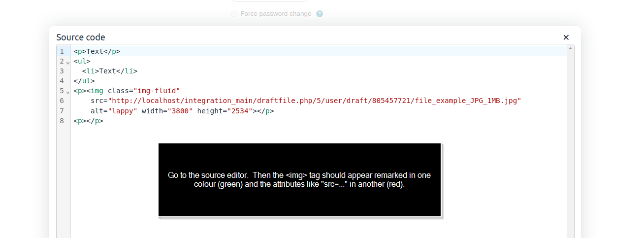This screenshot has height=238, width=644.
Task: Click line number 8 in the gutter
Action: tap(62, 121)
